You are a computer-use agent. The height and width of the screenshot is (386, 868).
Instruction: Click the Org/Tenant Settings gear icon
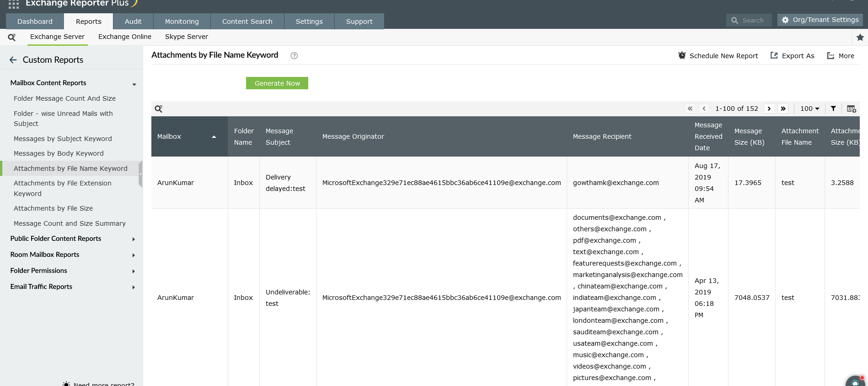[785, 20]
